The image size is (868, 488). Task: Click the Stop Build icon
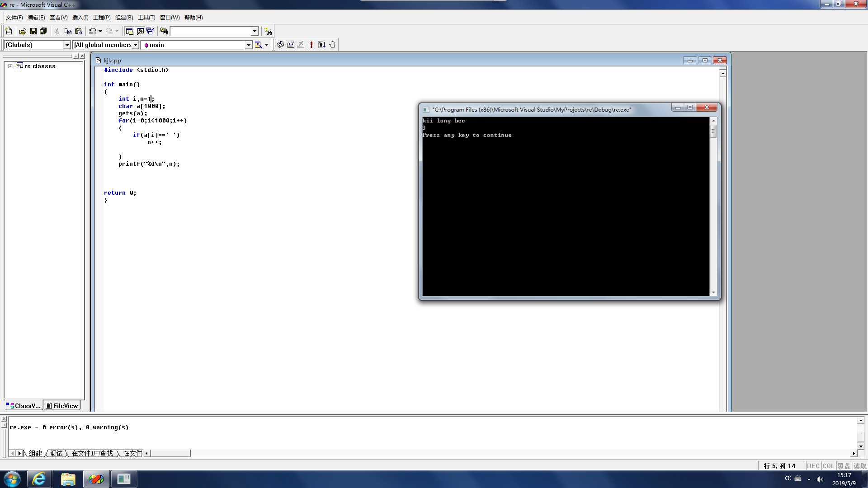click(301, 45)
